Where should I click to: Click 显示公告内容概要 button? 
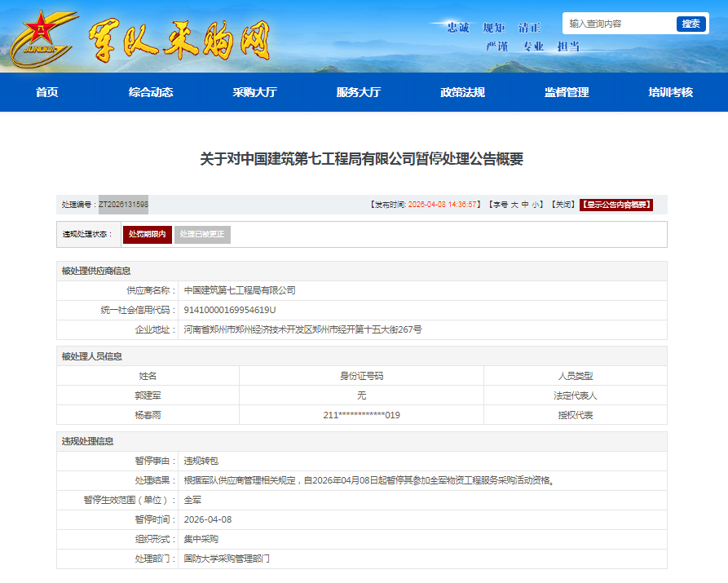coord(616,205)
